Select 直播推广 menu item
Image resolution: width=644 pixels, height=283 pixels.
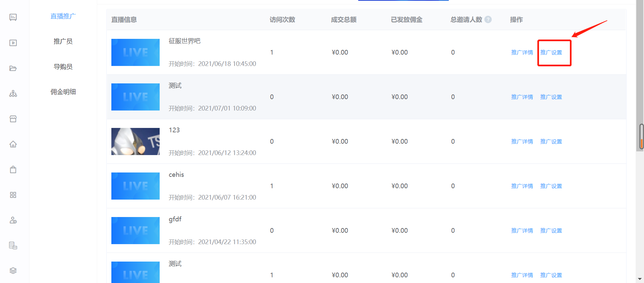pos(63,16)
